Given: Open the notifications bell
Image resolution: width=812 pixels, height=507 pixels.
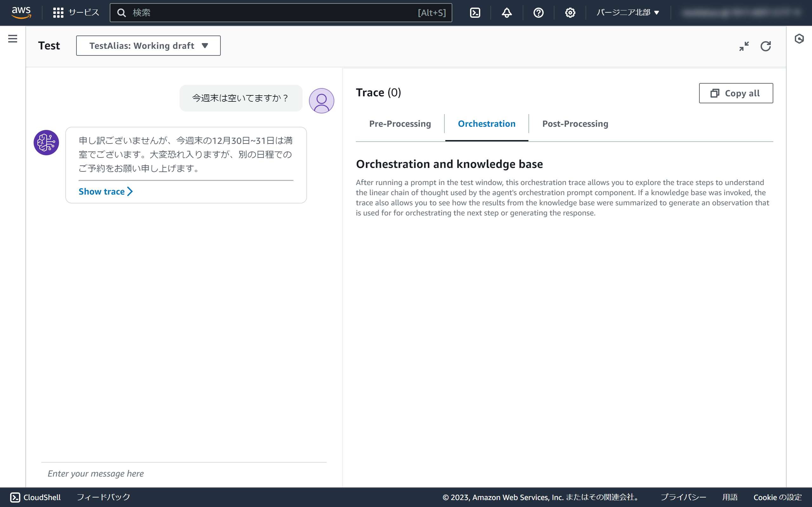Looking at the screenshot, I should tap(507, 13).
